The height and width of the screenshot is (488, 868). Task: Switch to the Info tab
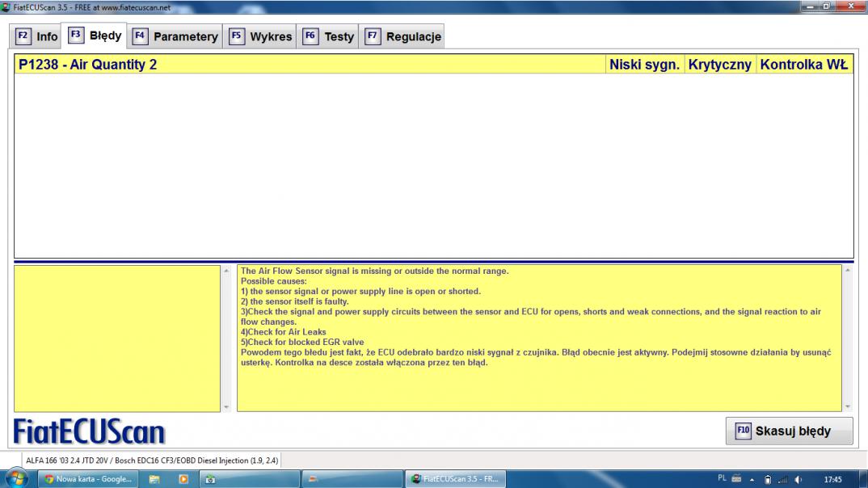coord(36,36)
